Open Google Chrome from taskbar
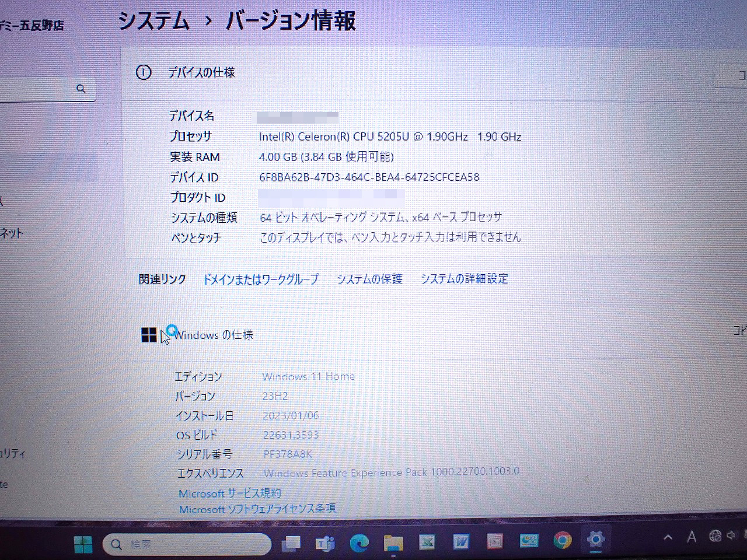 (563, 541)
